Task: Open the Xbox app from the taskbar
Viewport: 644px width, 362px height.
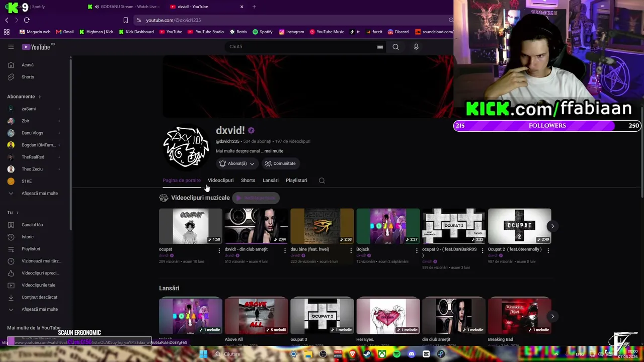Action: [382, 354]
